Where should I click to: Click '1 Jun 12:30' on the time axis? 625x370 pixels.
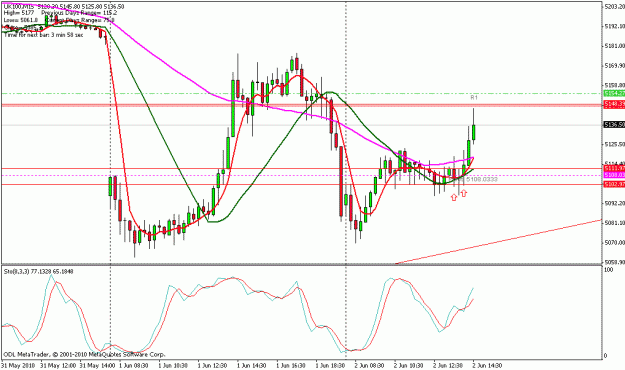pos(213,365)
